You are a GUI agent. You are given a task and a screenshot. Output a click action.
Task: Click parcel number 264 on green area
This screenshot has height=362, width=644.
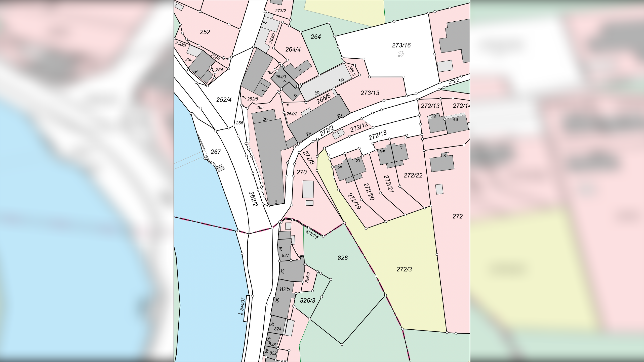click(316, 37)
